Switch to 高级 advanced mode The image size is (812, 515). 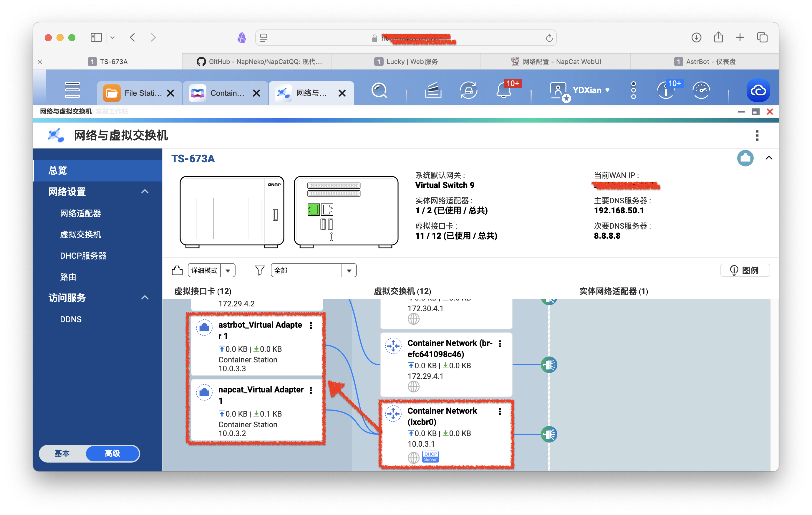coord(113,453)
